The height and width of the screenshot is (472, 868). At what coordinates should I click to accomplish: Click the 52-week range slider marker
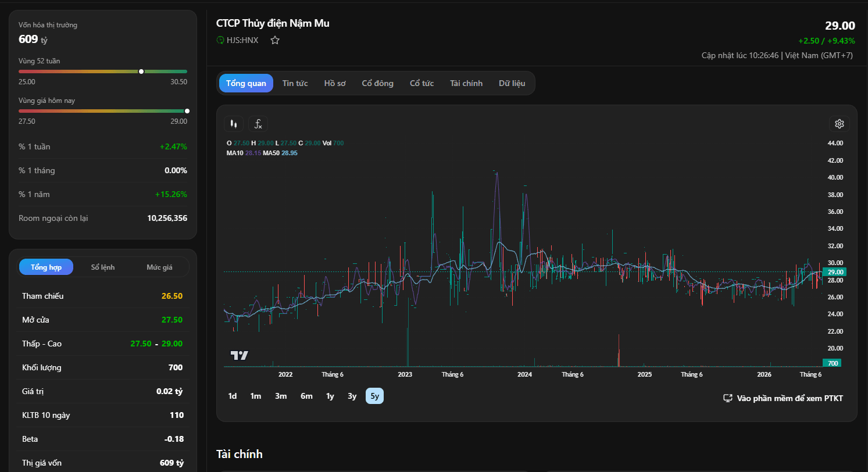(x=141, y=71)
